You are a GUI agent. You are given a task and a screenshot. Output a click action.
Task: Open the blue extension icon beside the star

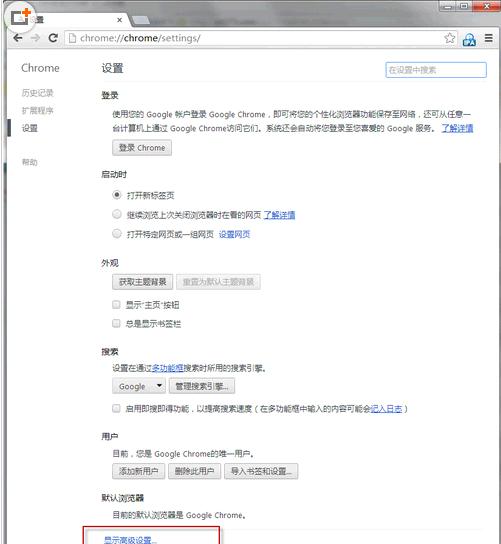tap(469, 39)
